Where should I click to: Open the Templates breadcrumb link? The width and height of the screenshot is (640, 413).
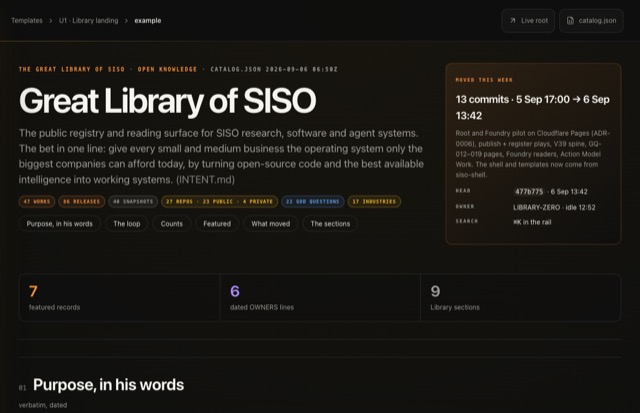coord(27,20)
